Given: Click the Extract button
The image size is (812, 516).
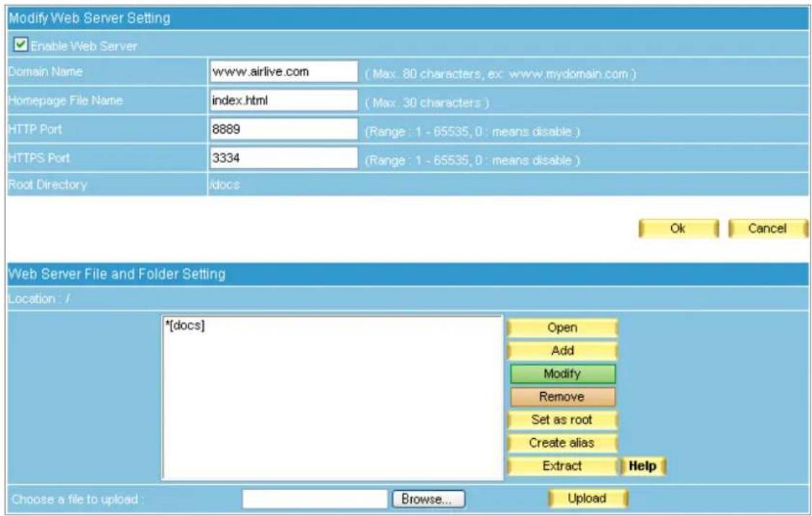Looking at the screenshot, I should (562, 466).
